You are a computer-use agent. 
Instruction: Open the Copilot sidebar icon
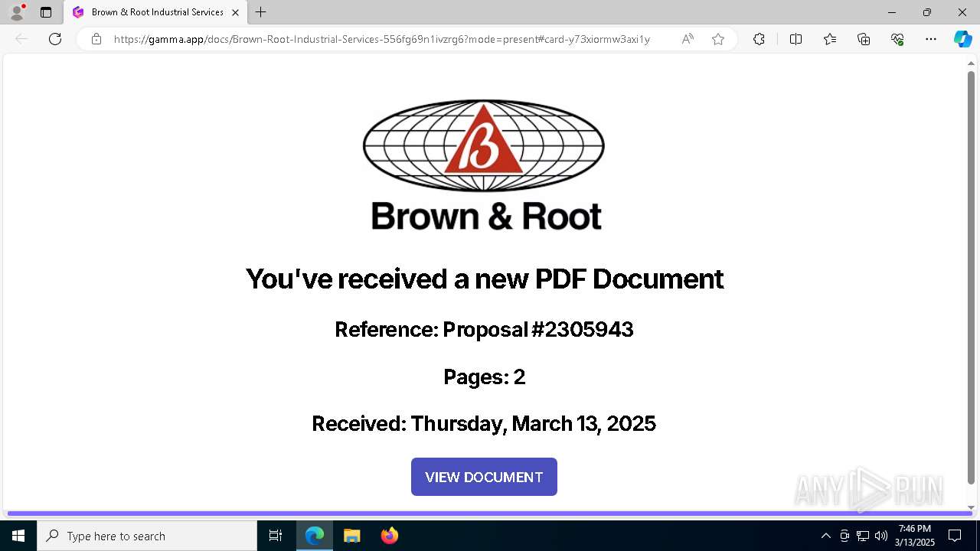[962, 39]
